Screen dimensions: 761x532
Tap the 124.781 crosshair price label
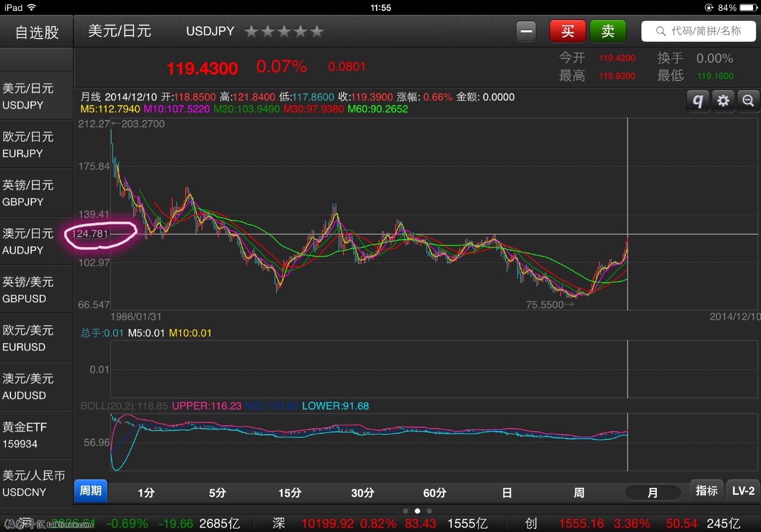tap(90, 234)
